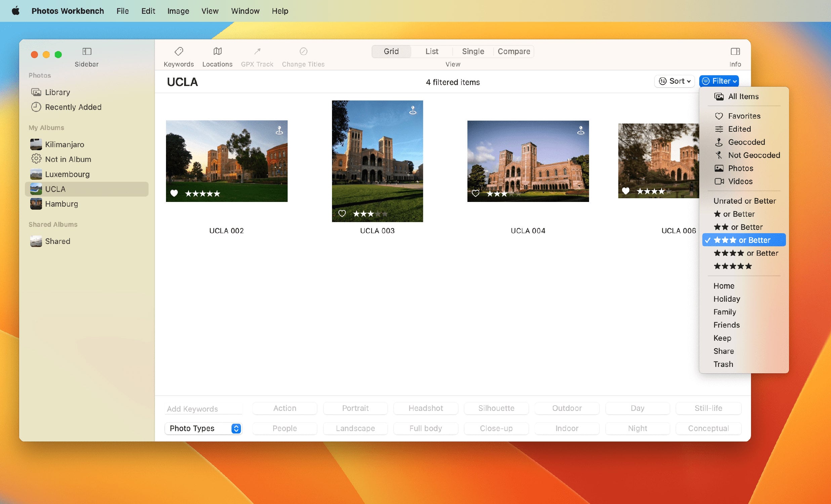The image size is (831, 504).
Task: Open Recently Added in the sidebar
Action: tap(73, 107)
